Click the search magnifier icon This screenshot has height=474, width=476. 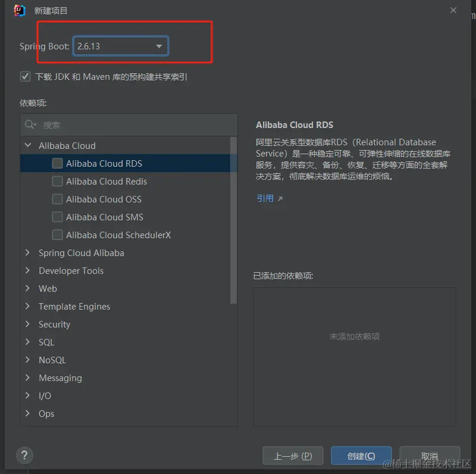30,124
